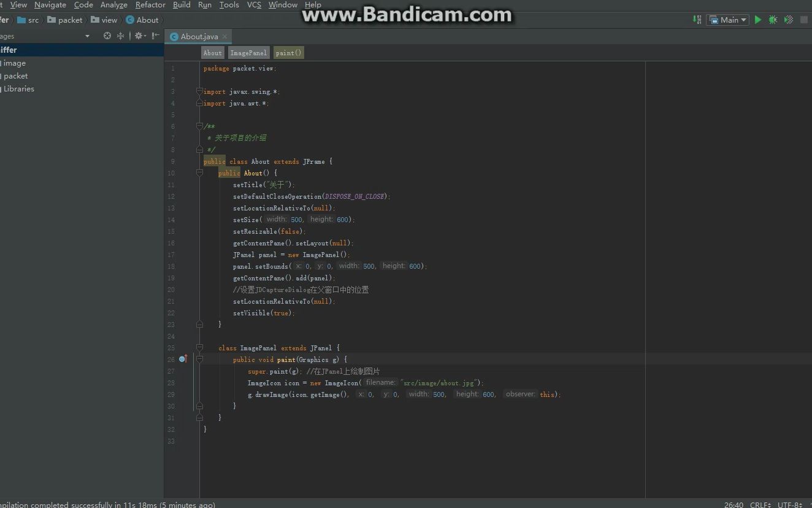Open the View menu
This screenshot has width=812, height=508.
pyautogui.click(x=18, y=5)
